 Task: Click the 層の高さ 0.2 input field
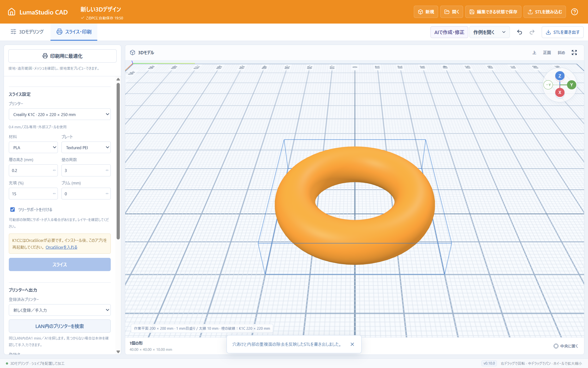(x=33, y=170)
